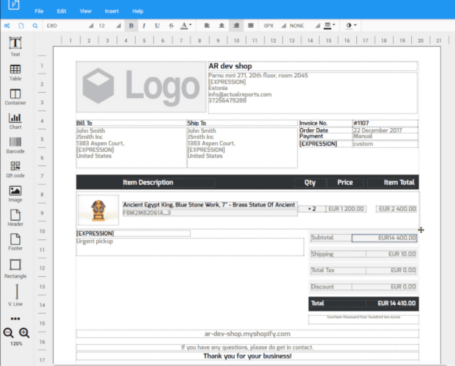Image resolution: width=455 pixels, height=366 pixels.
Task: Open the font size 12 dropdown
Action: (x=109, y=26)
